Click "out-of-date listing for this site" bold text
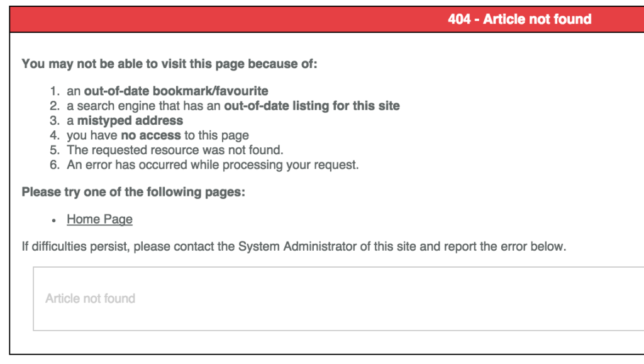This screenshot has width=644, height=364. (x=311, y=106)
